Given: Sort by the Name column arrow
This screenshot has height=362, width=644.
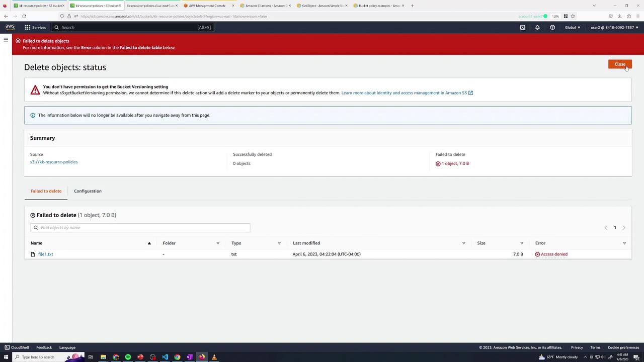Looking at the screenshot, I should pos(149,243).
